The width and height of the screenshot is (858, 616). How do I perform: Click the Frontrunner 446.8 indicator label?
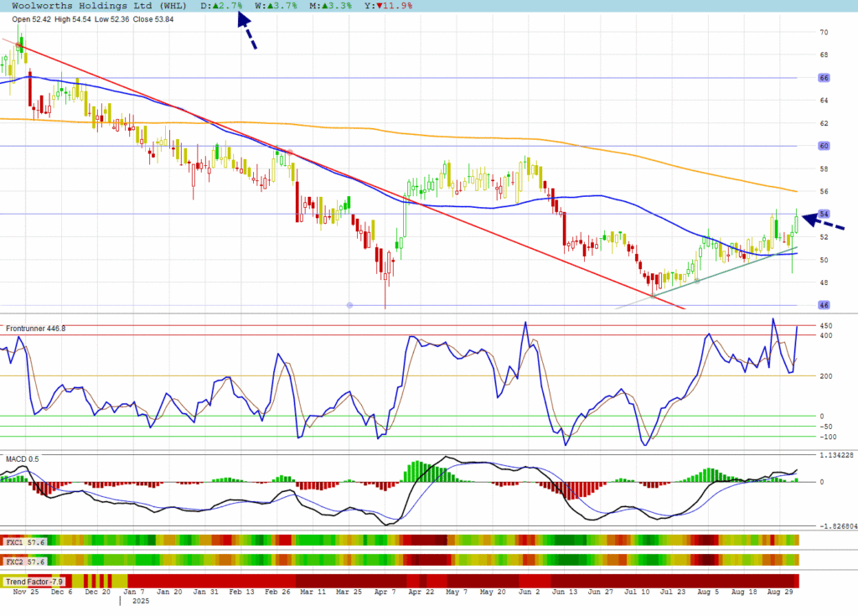click(35, 329)
